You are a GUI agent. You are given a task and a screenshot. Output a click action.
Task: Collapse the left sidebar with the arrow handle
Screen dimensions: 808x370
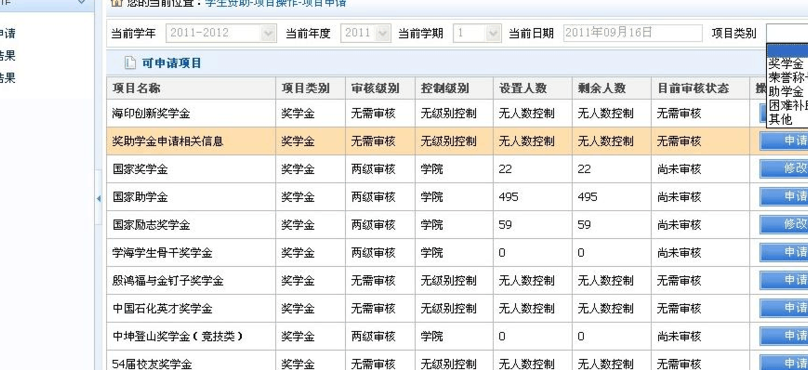pos(98,198)
